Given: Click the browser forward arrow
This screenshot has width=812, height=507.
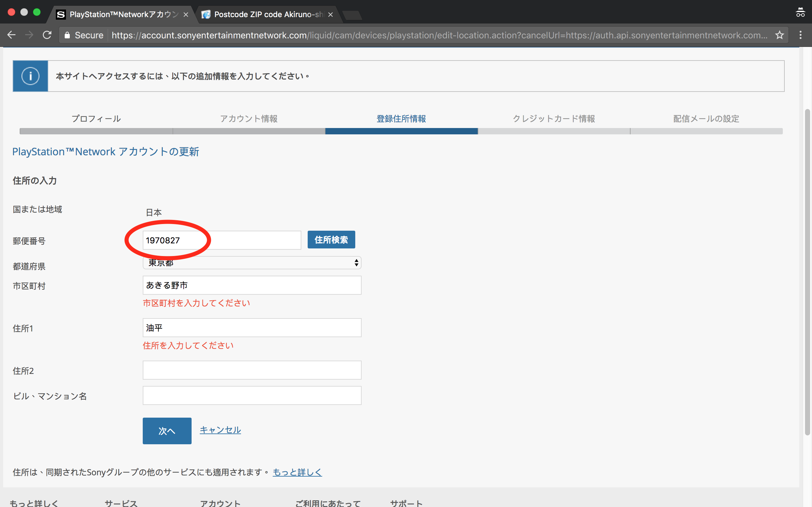Looking at the screenshot, I should point(29,35).
